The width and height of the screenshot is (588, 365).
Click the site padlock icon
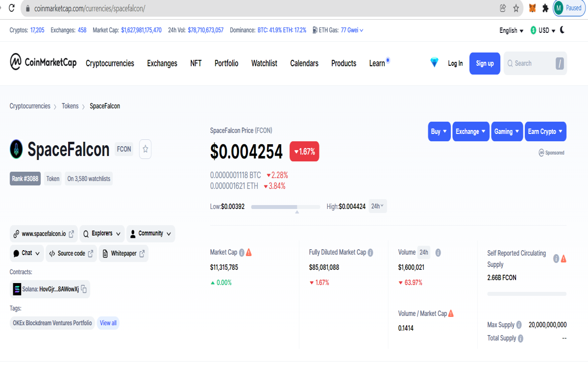27,8
